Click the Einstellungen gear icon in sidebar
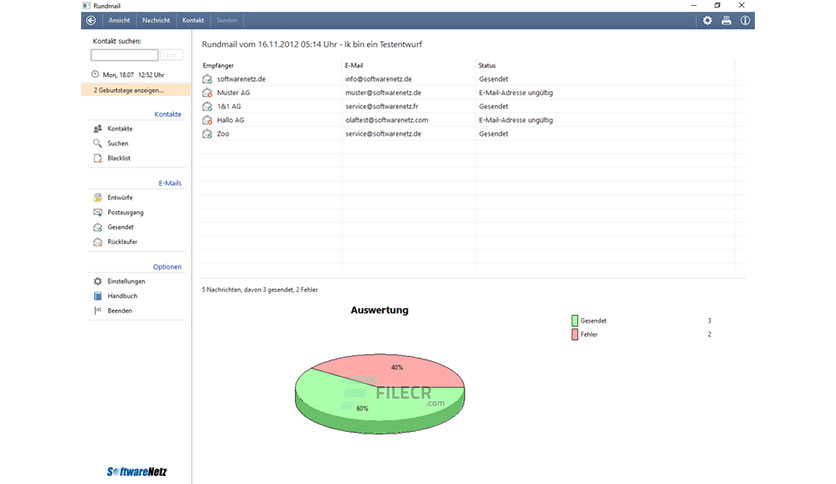This screenshot has height=484, width=836. pyautogui.click(x=98, y=281)
